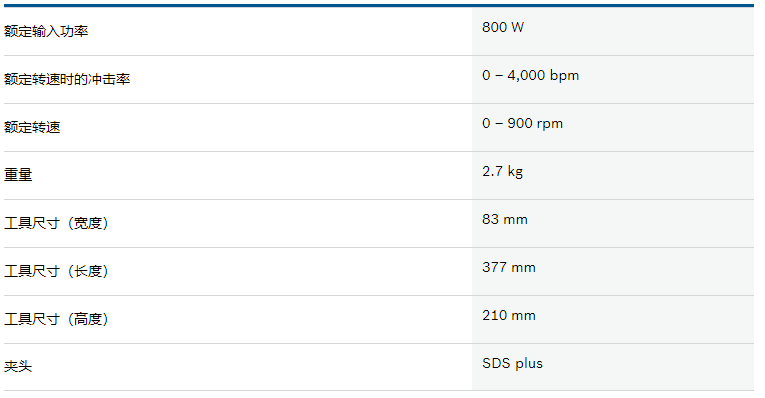This screenshot has height=398, width=765.
Task: Select the 0 – 900 rpm value
Action: [x=523, y=123]
